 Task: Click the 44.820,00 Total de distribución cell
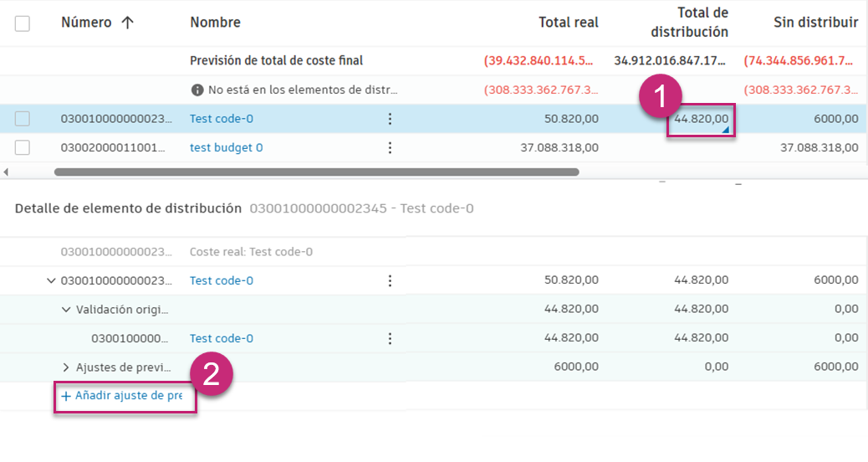701,120
